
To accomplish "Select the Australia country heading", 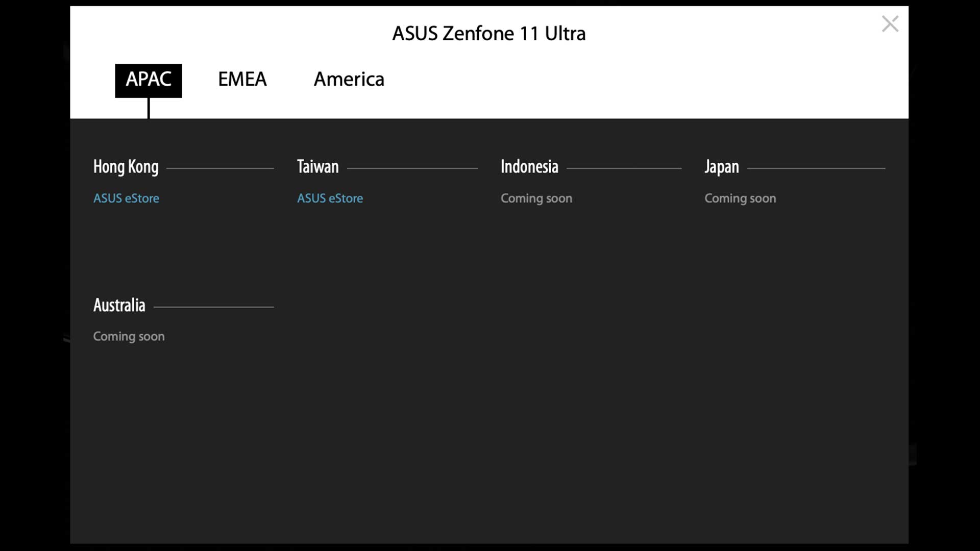I will pos(119,306).
